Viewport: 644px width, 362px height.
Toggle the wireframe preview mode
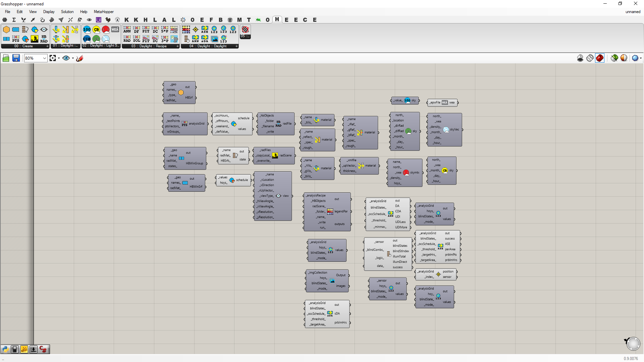590,58
